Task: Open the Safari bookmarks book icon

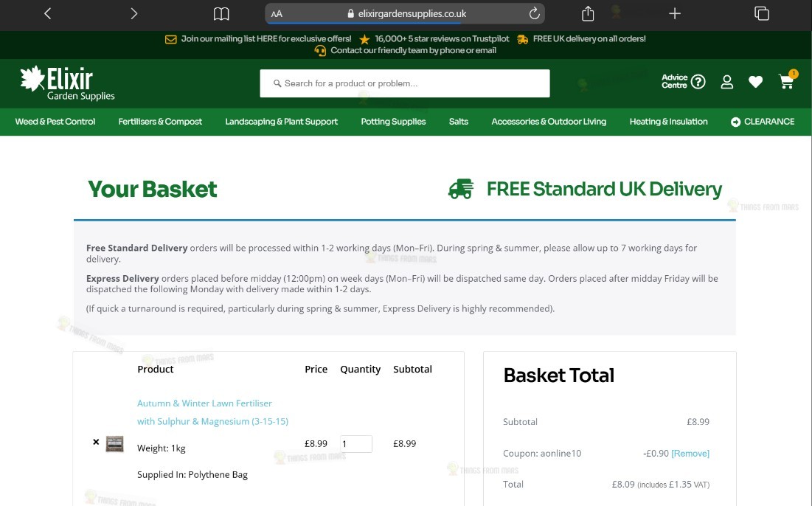Action: pyautogui.click(x=221, y=14)
